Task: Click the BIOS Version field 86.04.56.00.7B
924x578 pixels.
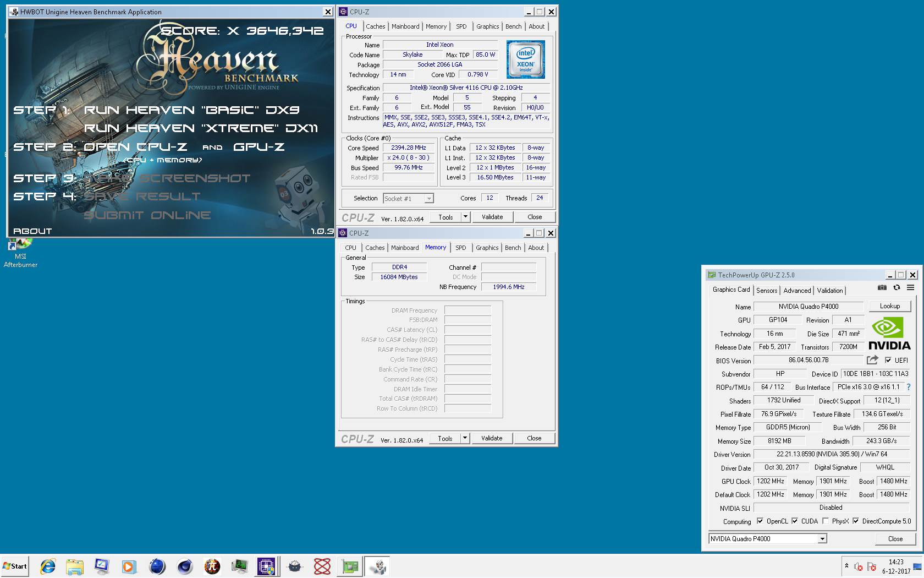Action: [x=809, y=360]
